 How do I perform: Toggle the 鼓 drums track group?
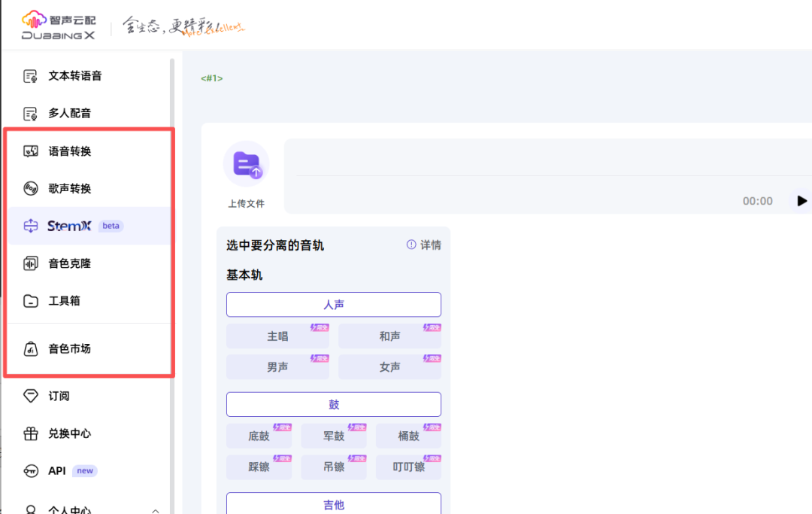[333, 404]
